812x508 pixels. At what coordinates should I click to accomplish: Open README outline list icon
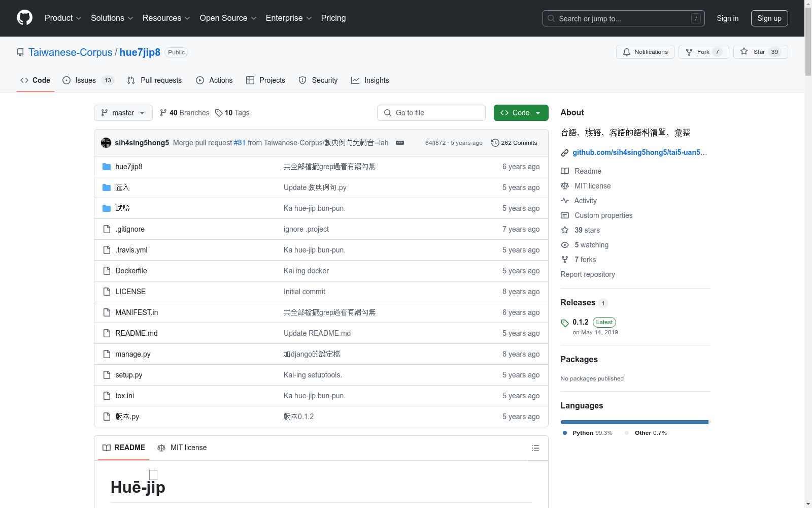pyautogui.click(x=535, y=448)
